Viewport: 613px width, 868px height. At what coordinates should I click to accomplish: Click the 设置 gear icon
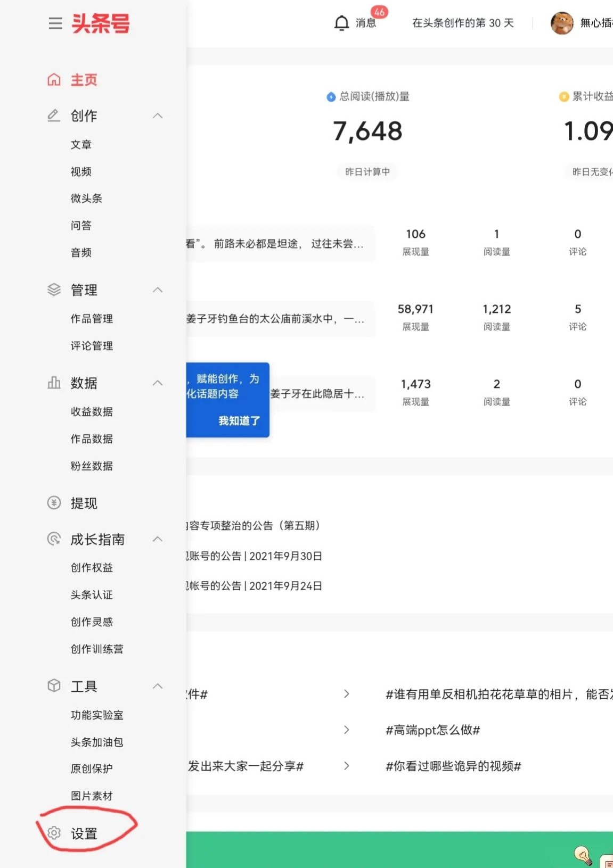(54, 833)
